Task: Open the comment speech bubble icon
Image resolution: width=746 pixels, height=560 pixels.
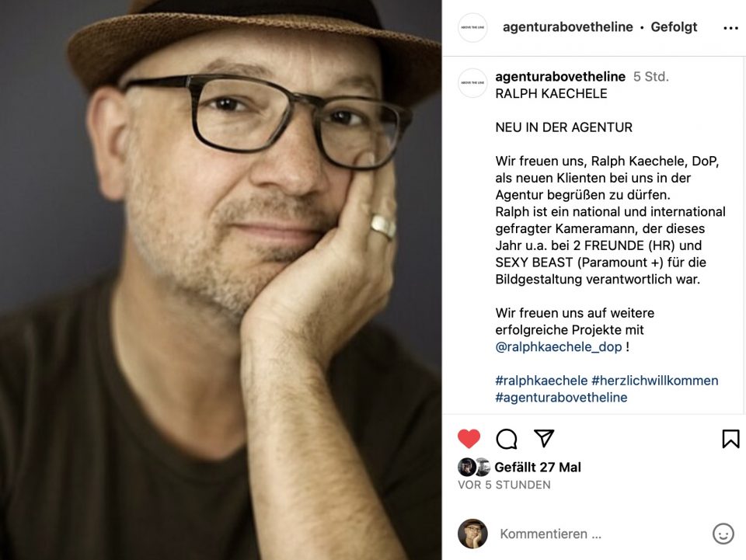Action: click(x=506, y=439)
